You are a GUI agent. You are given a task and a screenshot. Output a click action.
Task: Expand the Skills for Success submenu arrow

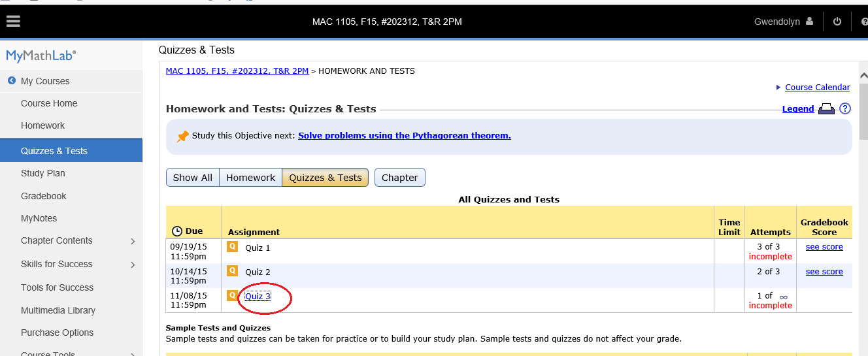133,265
